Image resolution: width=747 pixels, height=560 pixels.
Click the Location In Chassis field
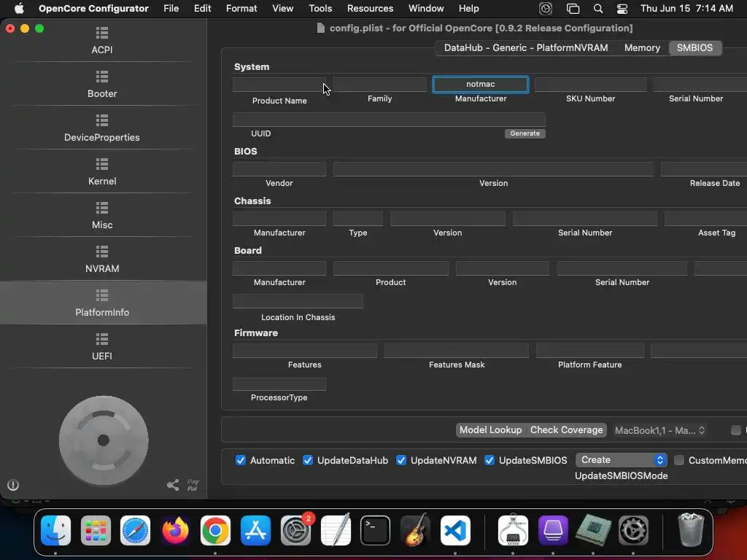point(298,301)
